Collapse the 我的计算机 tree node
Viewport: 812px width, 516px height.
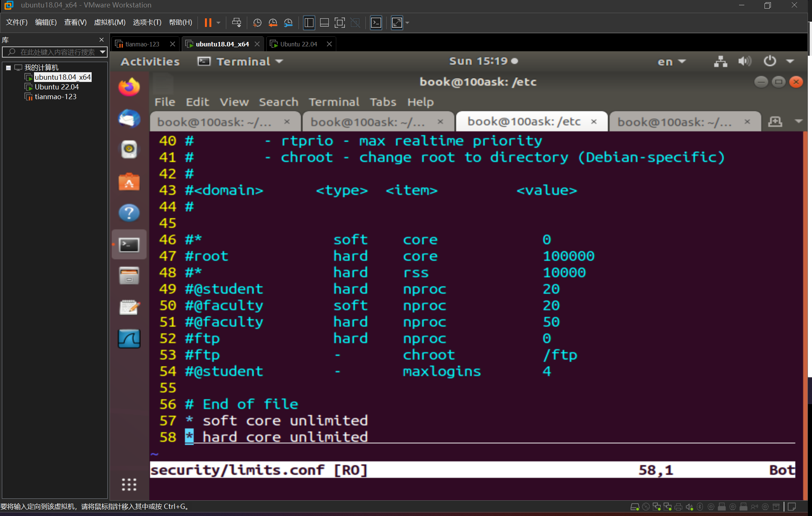(8, 67)
